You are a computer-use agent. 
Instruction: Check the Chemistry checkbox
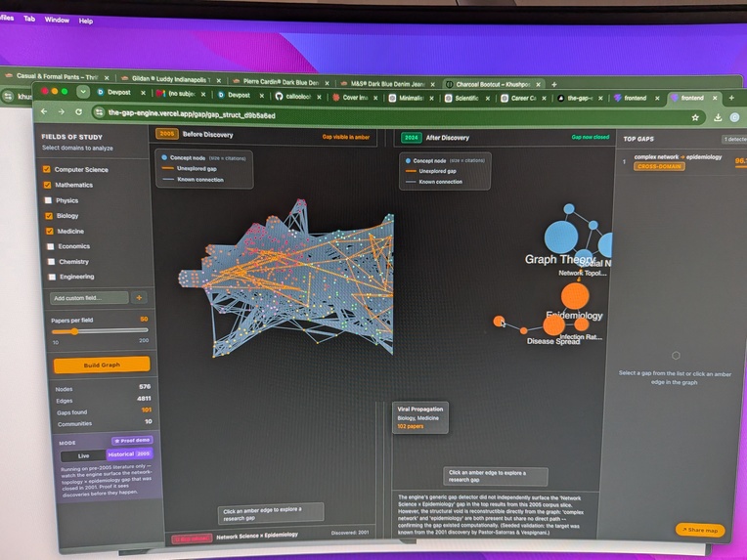[51, 261]
